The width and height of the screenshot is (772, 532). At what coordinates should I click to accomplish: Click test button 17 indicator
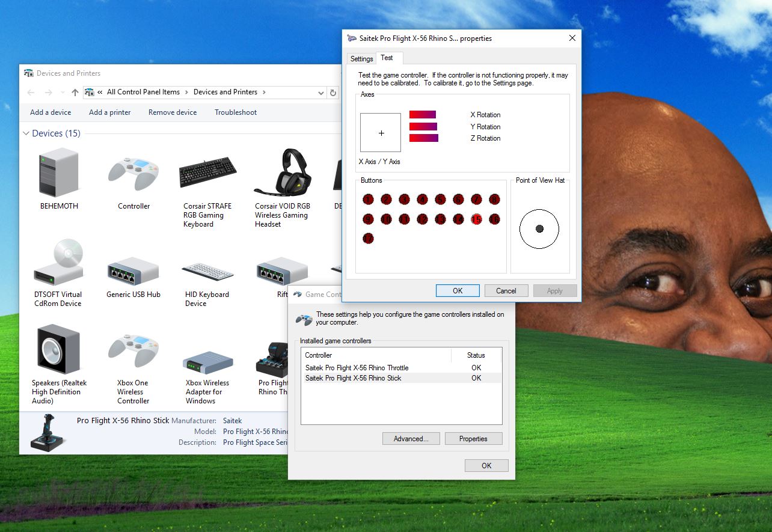tap(369, 239)
